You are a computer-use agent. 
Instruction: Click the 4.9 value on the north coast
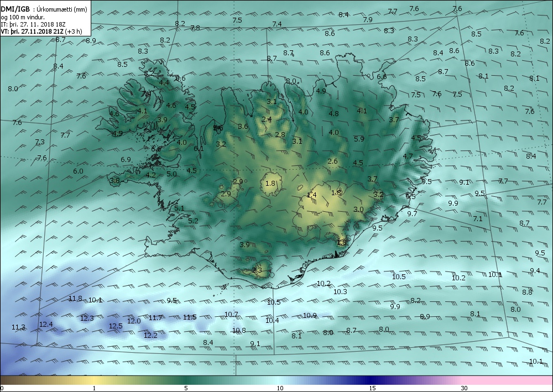[321, 91]
